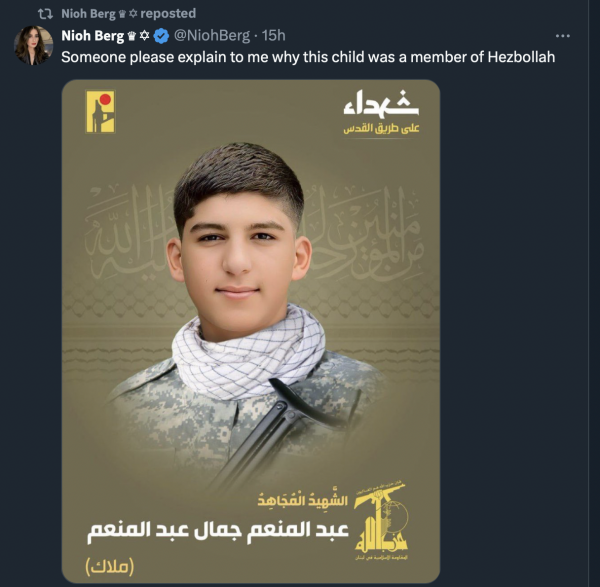The height and width of the screenshot is (587, 600).
Task: Open the attached poster image
Action: coord(251,331)
